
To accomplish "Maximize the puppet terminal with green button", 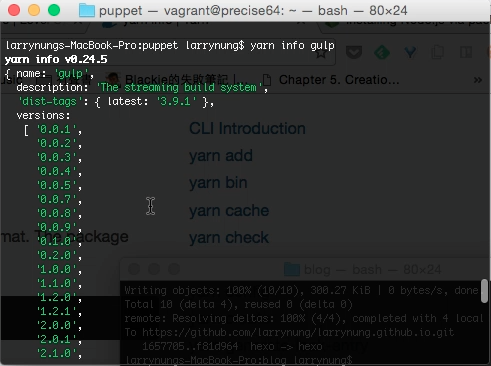I will 54,10.
